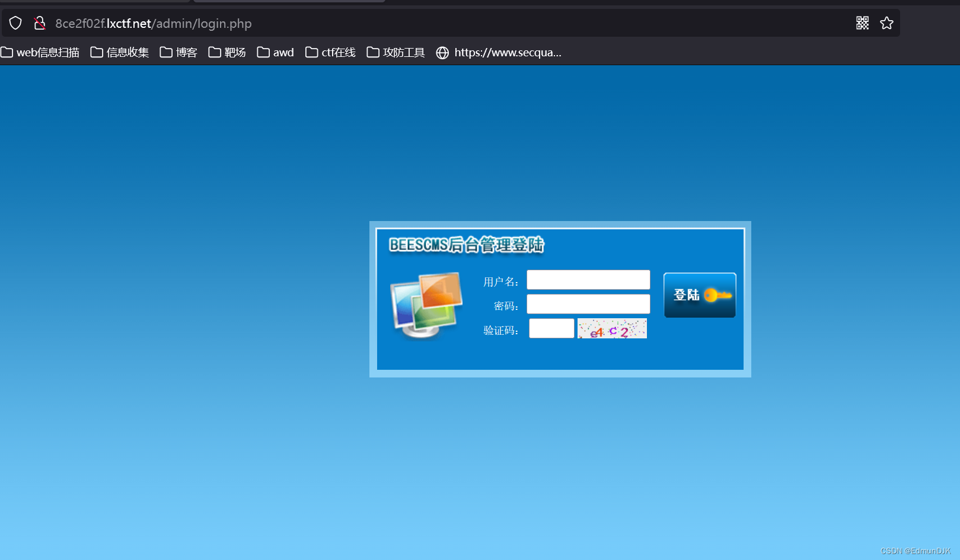Open the web信息扫描 bookmark folder
Image resolution: width=960 pixels, height=560 pixels.
point(40,53)
